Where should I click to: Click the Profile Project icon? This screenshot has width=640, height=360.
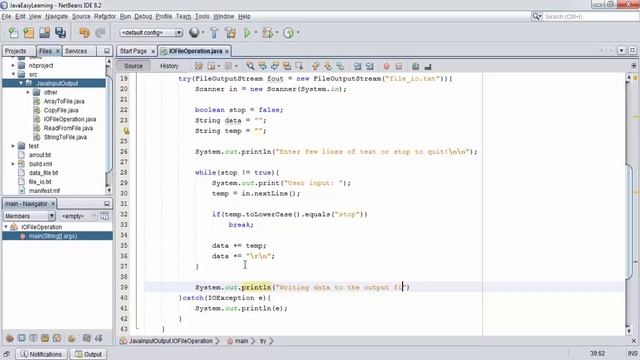pyautogui.click(x=289, y=33)
